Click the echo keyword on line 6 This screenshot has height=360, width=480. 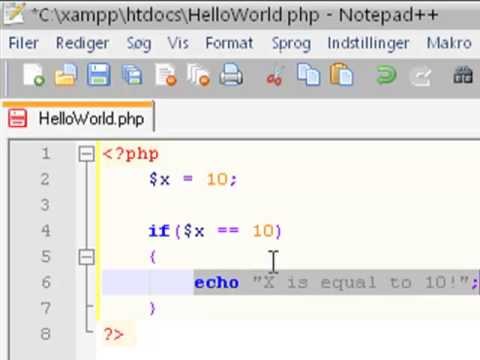[217, 283]
